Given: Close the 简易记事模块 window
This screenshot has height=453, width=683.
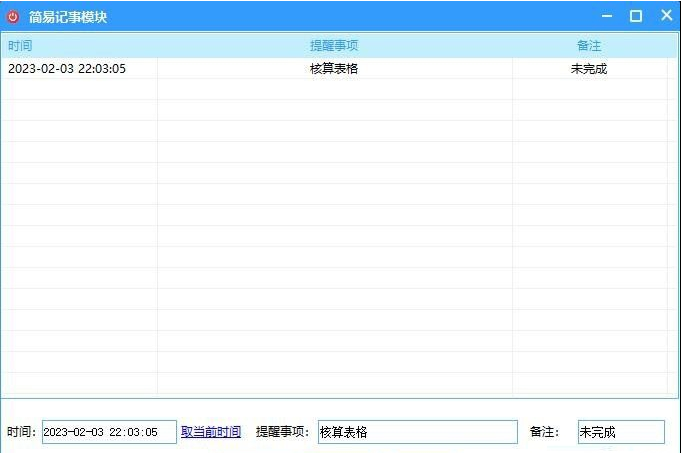Looking at the screenshot, I should [666, 15].
